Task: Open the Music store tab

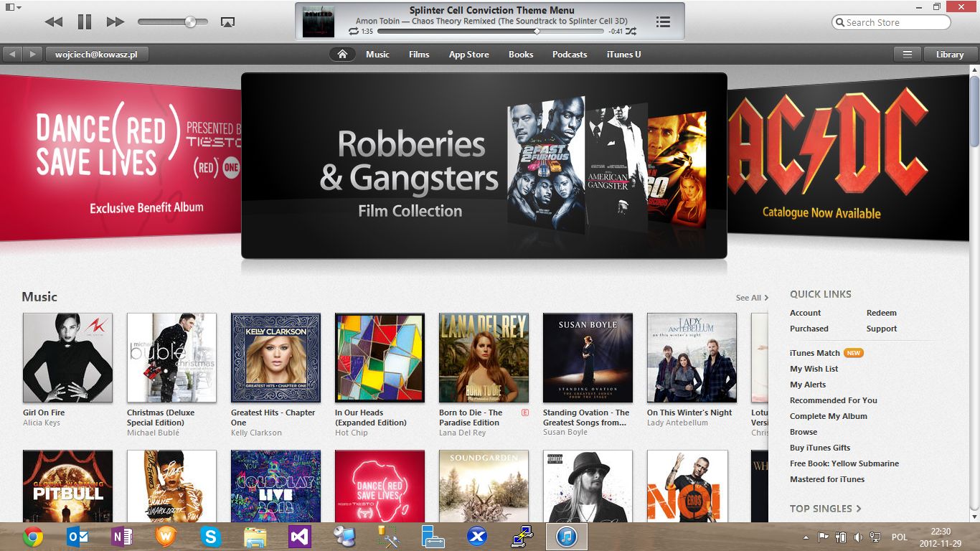Action: pyautogui.click(x=377, y=55)
